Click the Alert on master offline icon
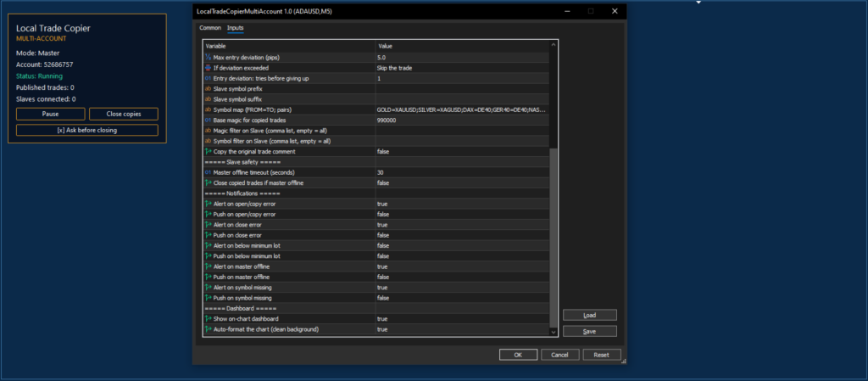Viewport: 868px width, 381px height. pos(209,266)
